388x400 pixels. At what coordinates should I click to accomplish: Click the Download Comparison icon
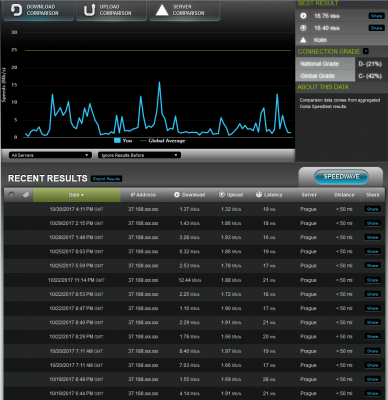click(x=16, y=10)
